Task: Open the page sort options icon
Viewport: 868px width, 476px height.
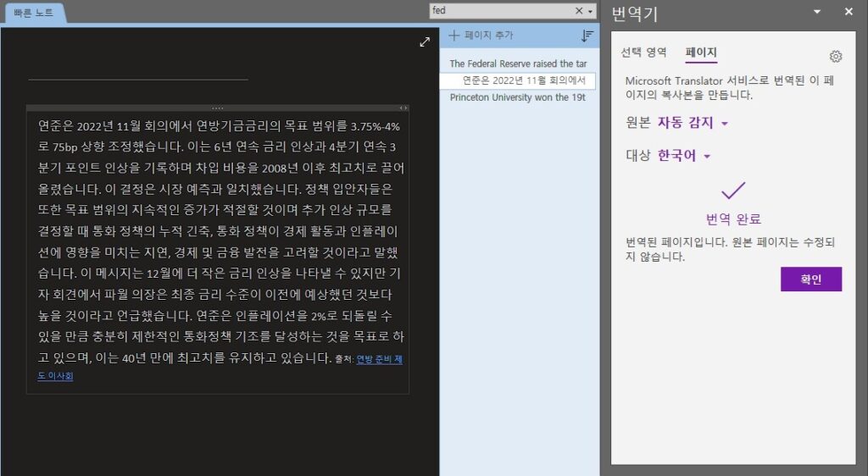Action: (587, 36)
